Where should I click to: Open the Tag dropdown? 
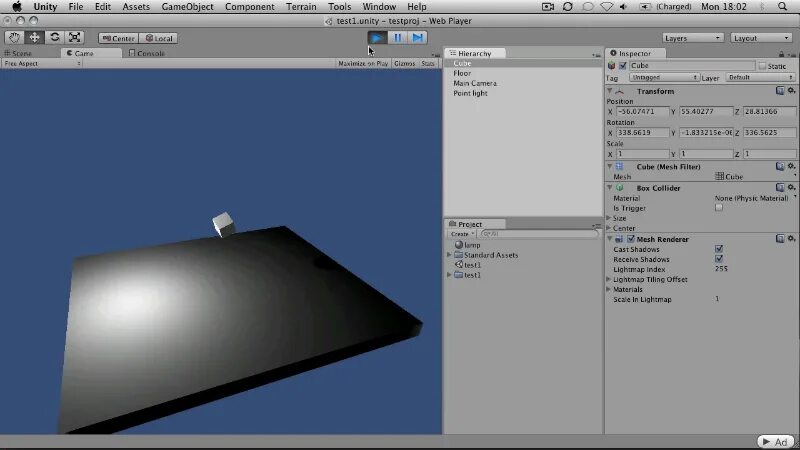click(664, 78)
